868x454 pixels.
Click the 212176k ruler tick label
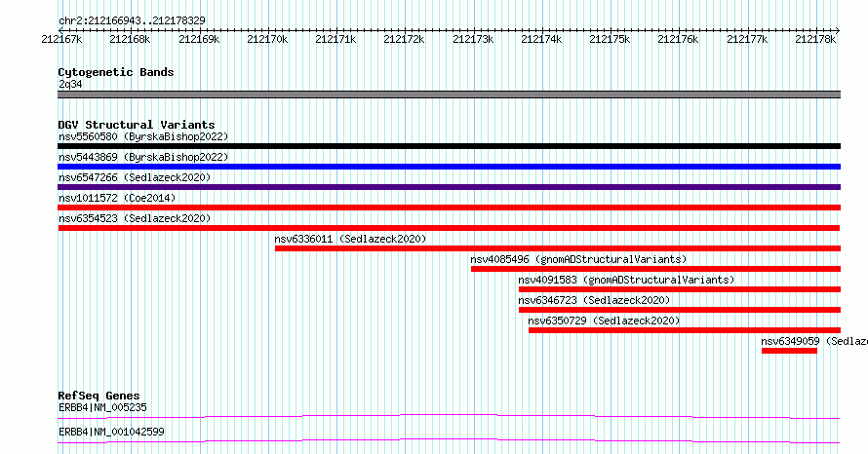(x=678, y=39)
